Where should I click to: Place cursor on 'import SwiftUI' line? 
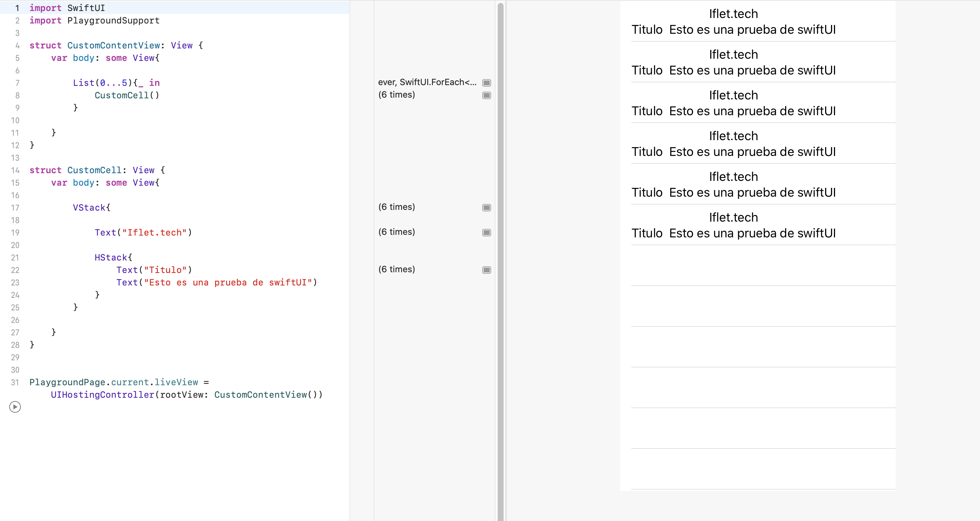coord(67,8)
